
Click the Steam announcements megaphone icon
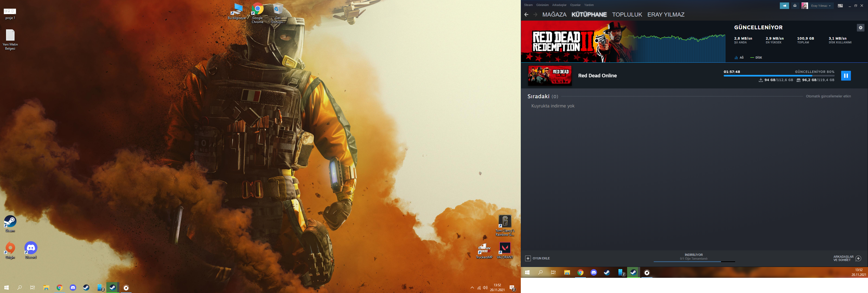pyautogui.click(x=784, y=6)
